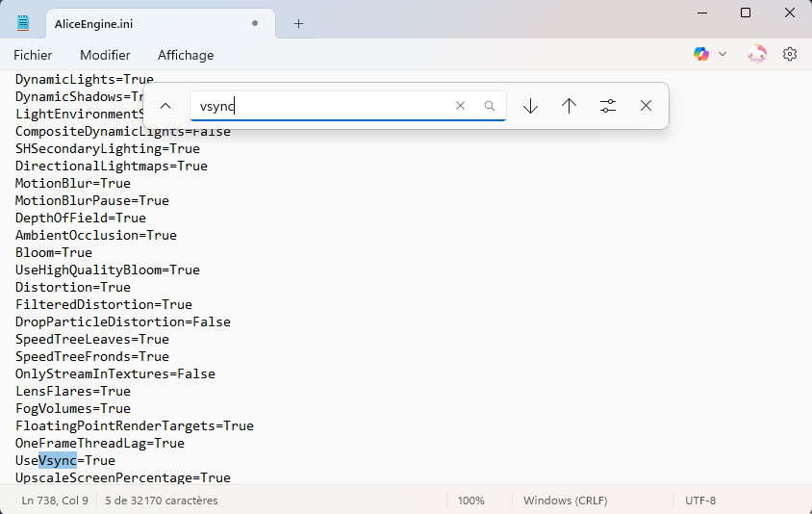
Task: Click the FogVolumes=True line
Action: click(73, 408)
